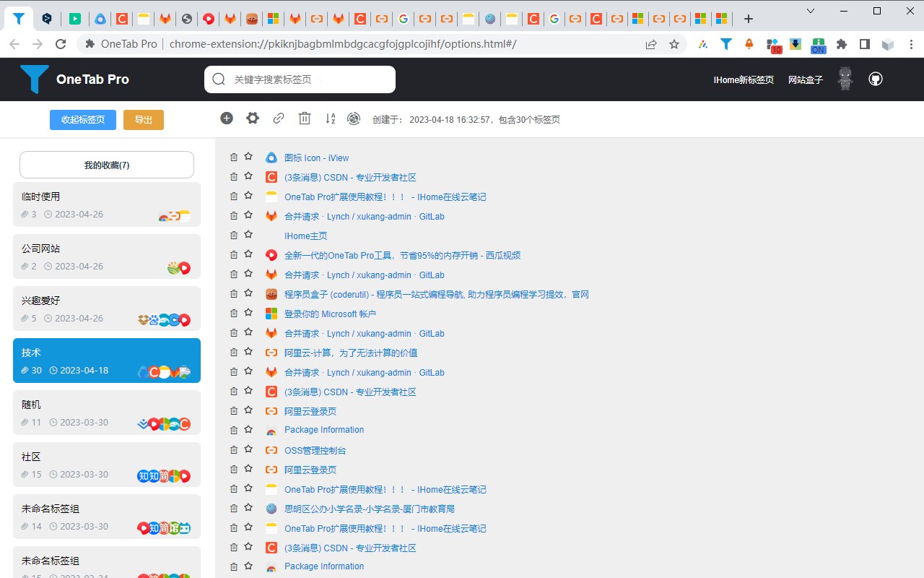
Task: Remove the OSS管理控制台 row via trash icon
Action: (x=234, y=449)
